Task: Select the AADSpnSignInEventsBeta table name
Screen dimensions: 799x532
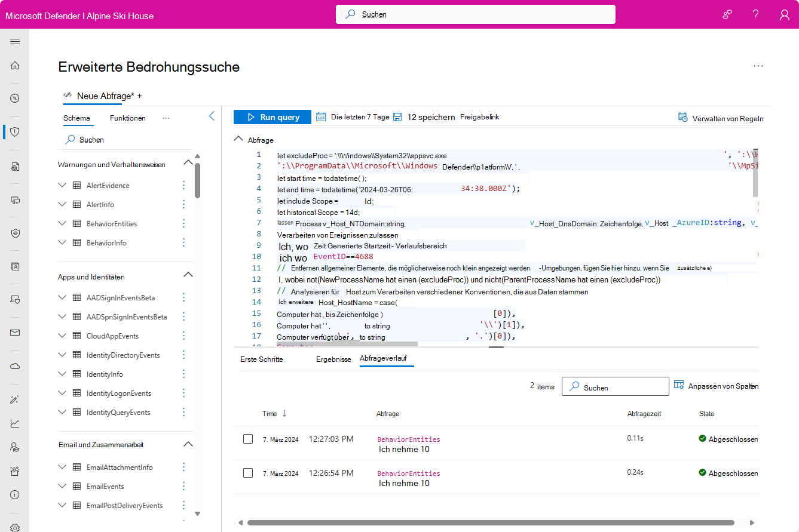Action: pos(127,316)
